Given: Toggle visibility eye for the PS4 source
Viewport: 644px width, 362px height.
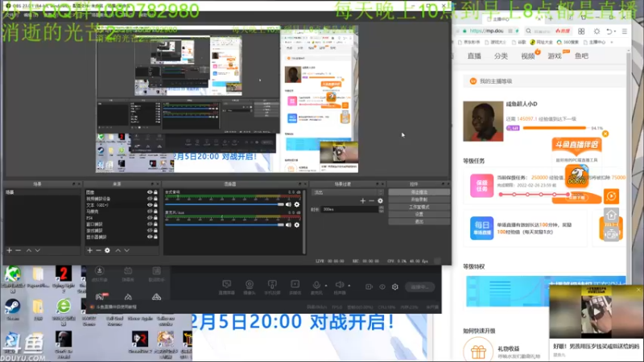Looking at the screenshot, I should click(x=150, y=218).
